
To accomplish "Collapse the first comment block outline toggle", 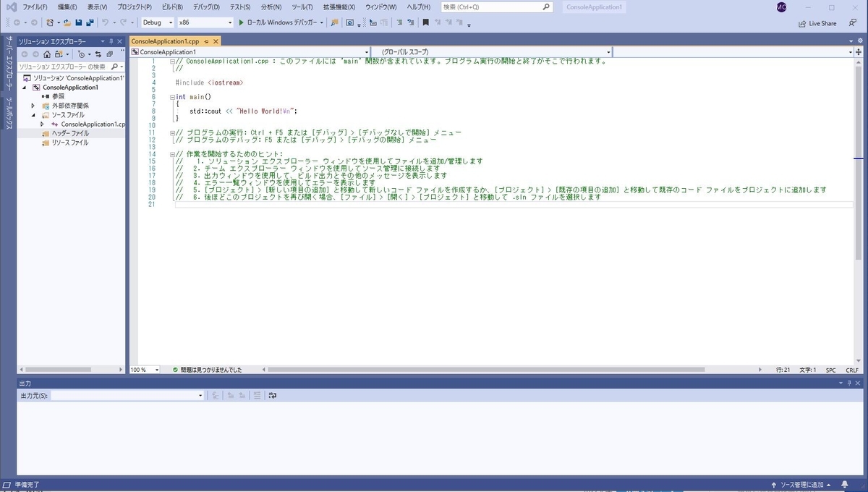I will [x=172, y=61].
